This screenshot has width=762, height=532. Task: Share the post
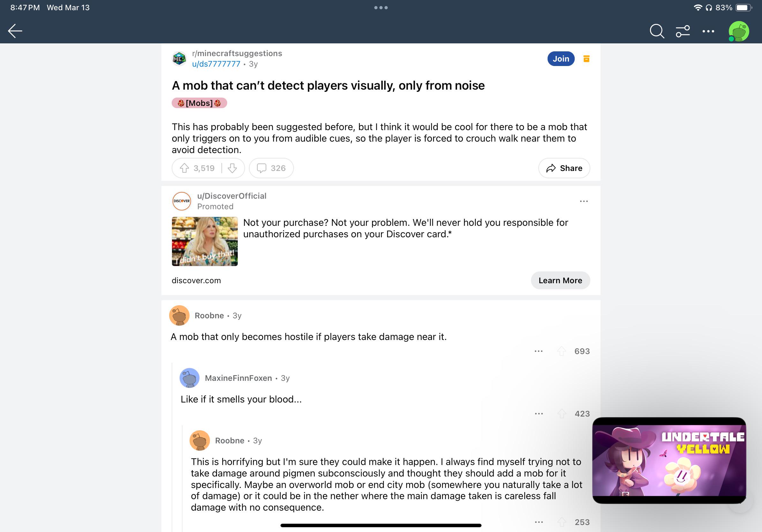(x=564, y=168)
